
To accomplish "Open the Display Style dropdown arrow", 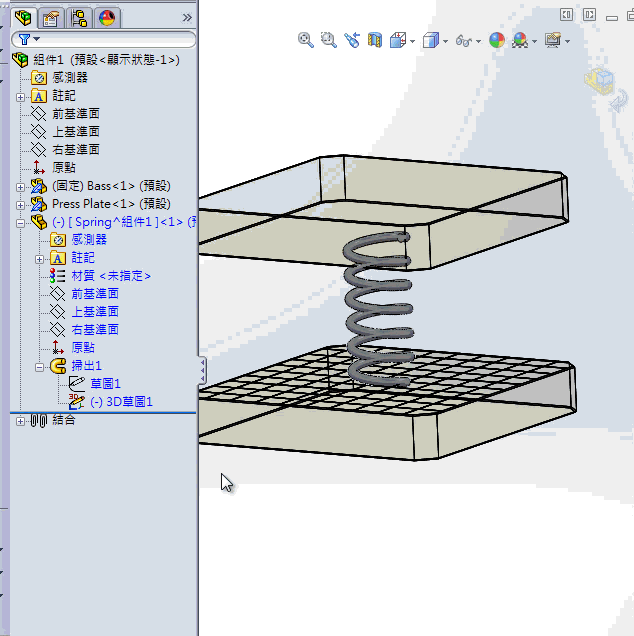I will click(445, 41).
